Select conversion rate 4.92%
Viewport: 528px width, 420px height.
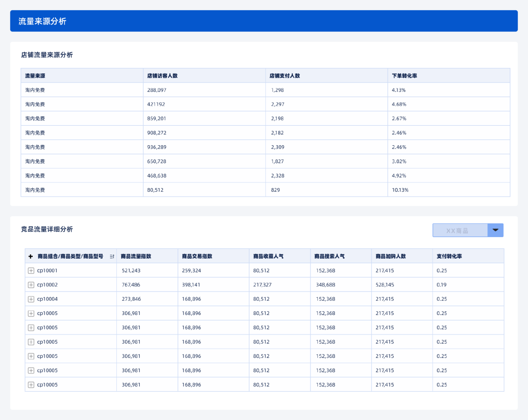[x=399, y=176]
